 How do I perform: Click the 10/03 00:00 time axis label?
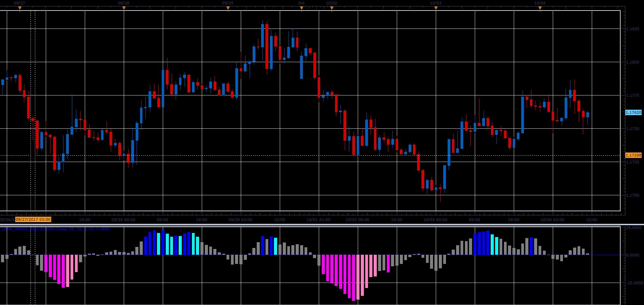point(435,220)
